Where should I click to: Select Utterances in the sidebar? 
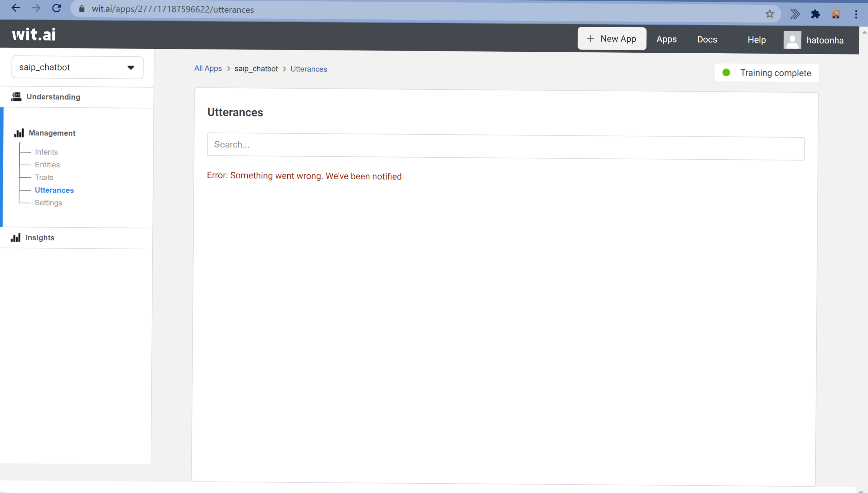tap(54, 190)
